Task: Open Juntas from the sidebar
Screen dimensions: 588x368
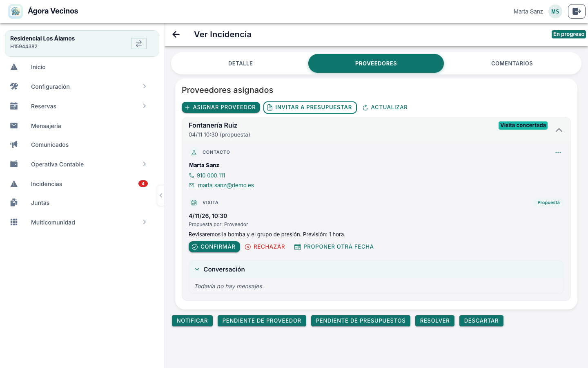Action: click(82, 203)
